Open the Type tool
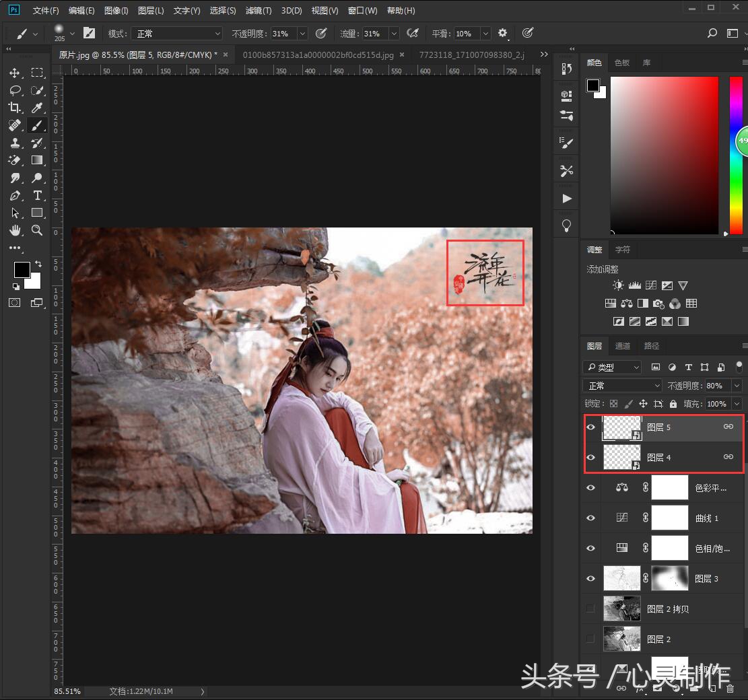 38,195
